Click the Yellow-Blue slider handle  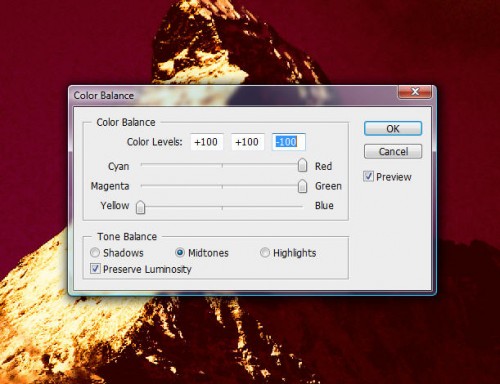(140, 207)
